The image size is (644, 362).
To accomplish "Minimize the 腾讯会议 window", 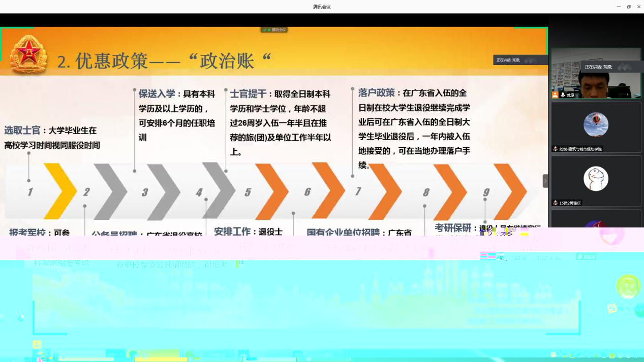I will pyautogui.click(x=619, y=7).
